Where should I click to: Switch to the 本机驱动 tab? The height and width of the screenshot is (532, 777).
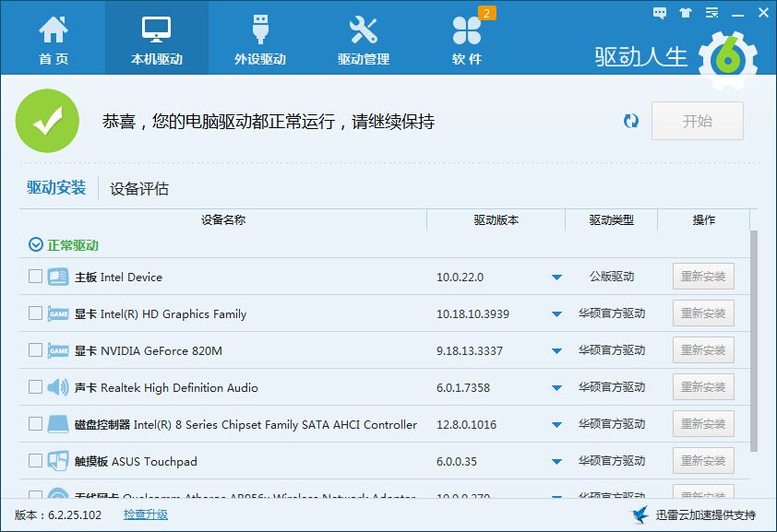(157, 39)
